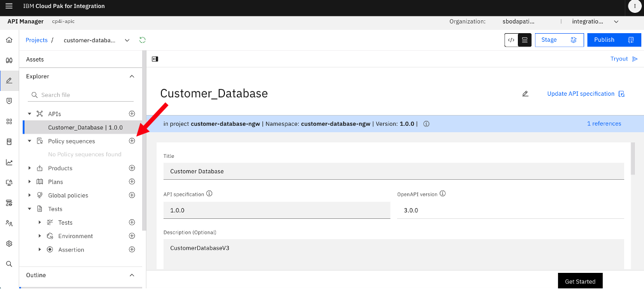Click the Home icon in left sidebar
This screenshot has height=290, width=644.
point(9,40)
